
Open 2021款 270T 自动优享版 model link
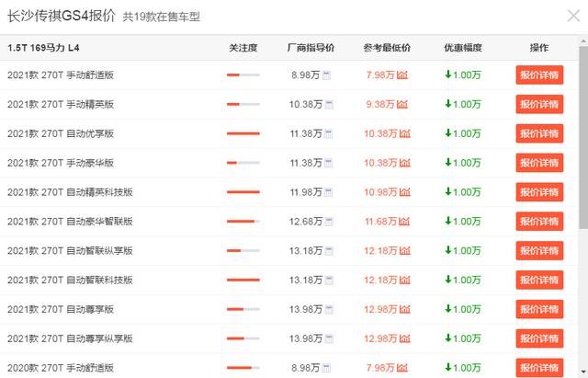click(61, 133)
